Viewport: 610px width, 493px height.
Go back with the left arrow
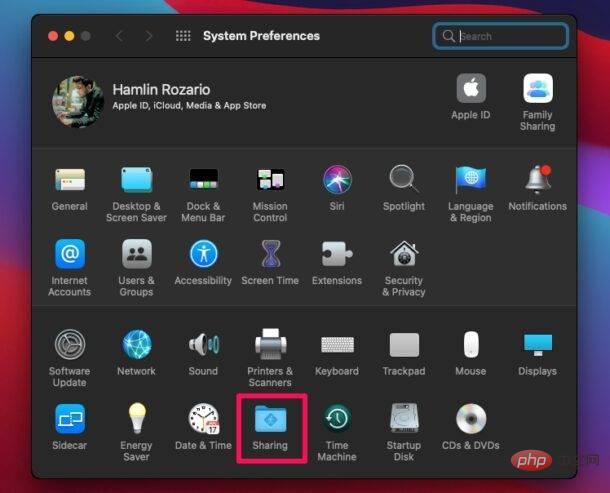(x=119, y=36)
